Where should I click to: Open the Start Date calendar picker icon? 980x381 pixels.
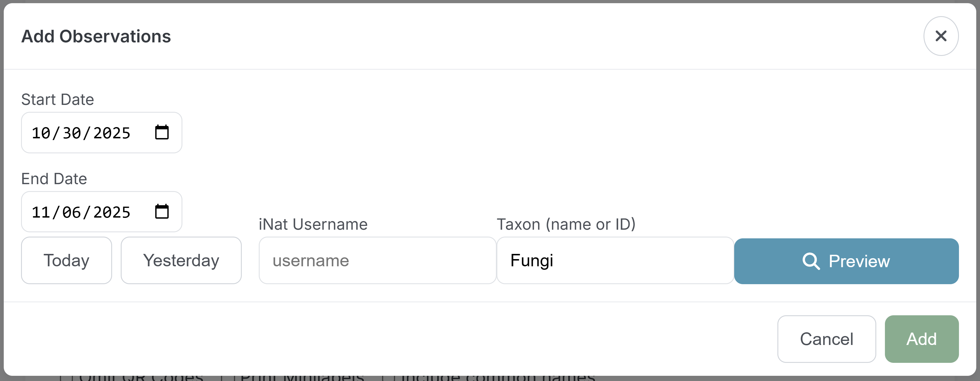[162, 133]
